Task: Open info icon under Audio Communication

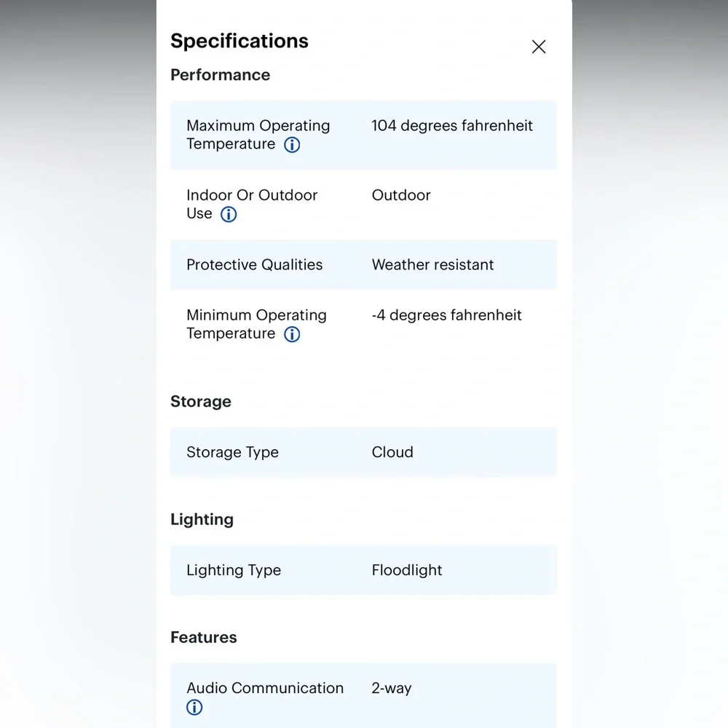Action: pos(194,708)
